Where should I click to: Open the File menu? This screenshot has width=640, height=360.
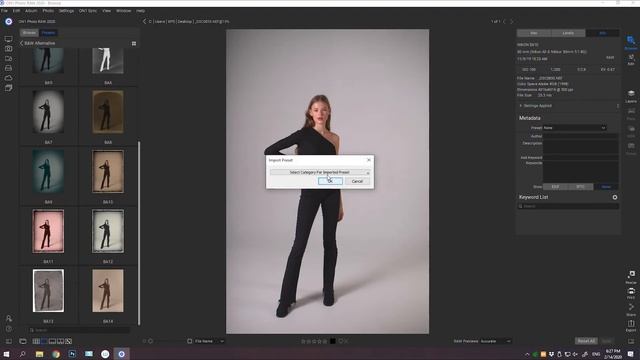pos(4,11)
